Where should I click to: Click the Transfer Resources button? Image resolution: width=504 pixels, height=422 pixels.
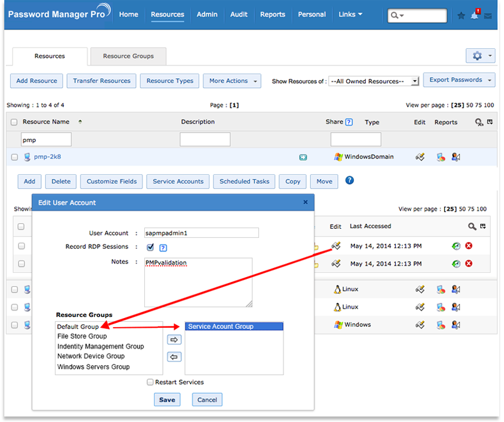coord(101,81)
